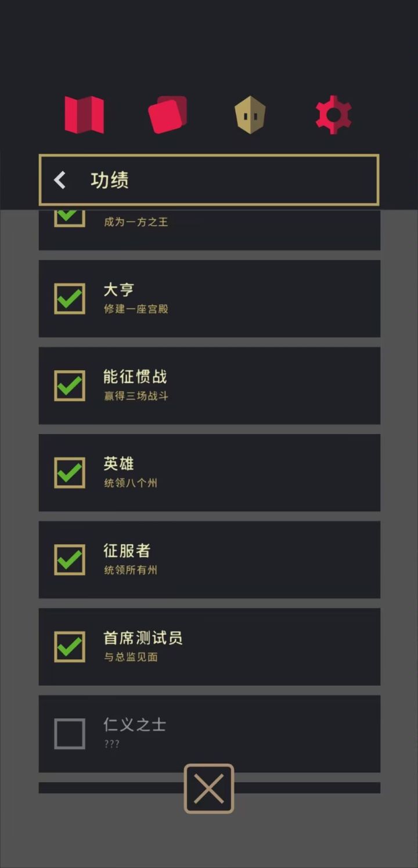This screenshot has width=418, height=868.
Task: Select the 征服者 achievement title
Action: (x=127, y=551)
